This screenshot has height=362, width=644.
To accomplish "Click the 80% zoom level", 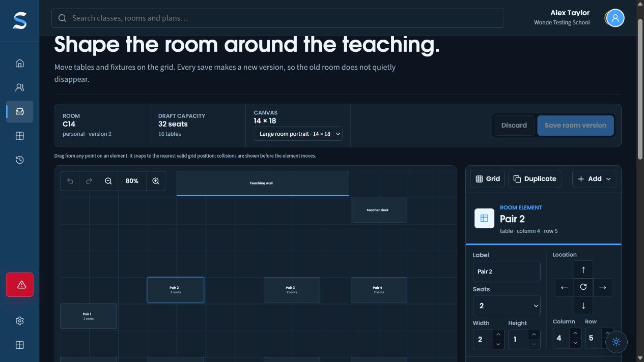I will point(132,181).
